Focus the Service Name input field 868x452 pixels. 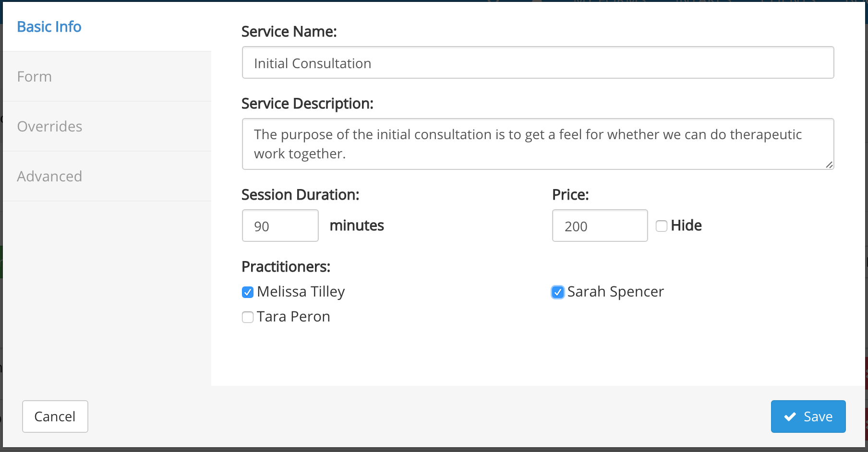[538, 63]
